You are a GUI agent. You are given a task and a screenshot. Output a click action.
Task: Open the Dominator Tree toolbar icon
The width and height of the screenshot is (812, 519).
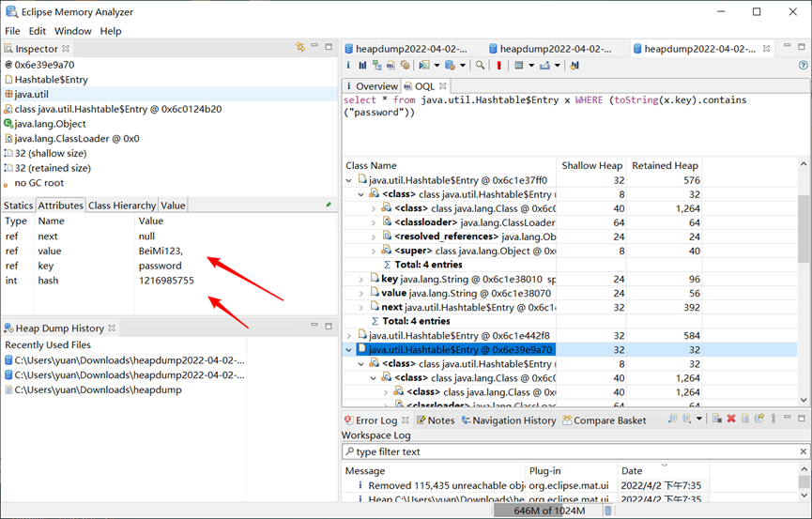tap(377, 66)
